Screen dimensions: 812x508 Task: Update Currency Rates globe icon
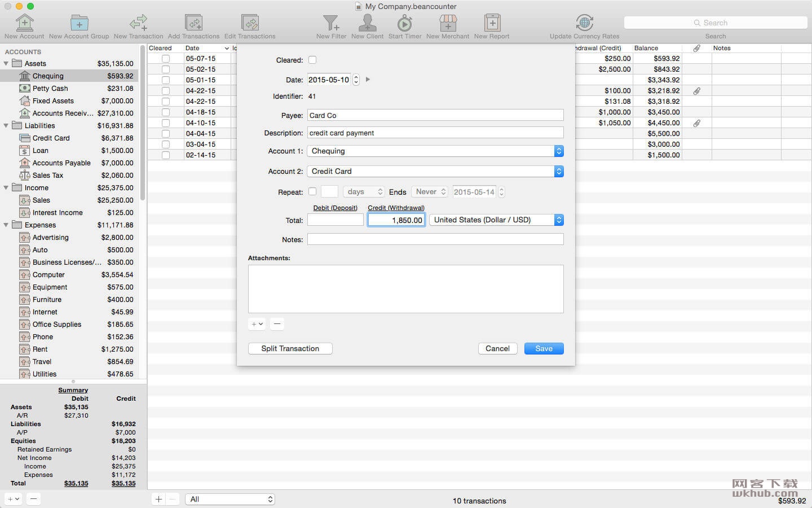584,23
